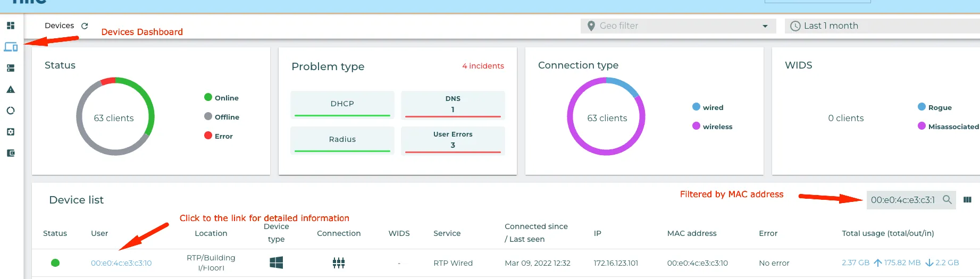Select the Radius problem type tile
Viewport: 980px width, 279px height.
[x=342, y=140]
